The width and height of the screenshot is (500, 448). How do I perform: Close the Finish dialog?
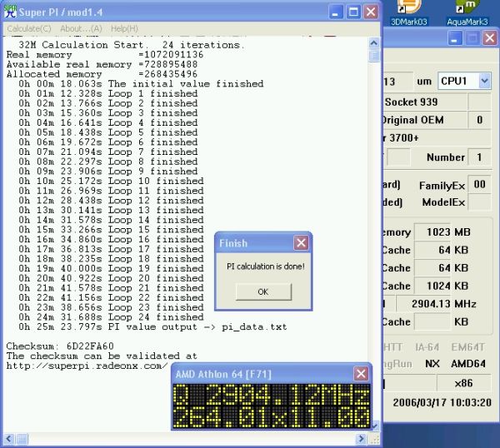coord(301,243)
